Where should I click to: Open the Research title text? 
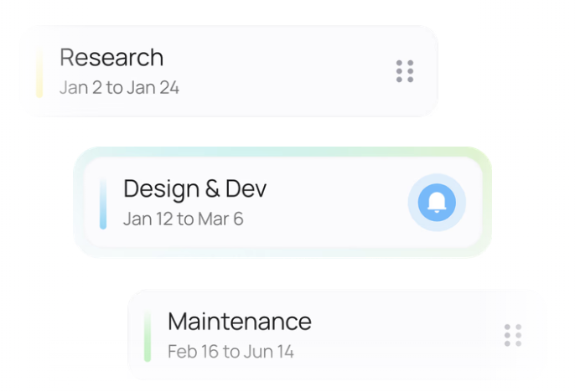[x=111, y=58]
